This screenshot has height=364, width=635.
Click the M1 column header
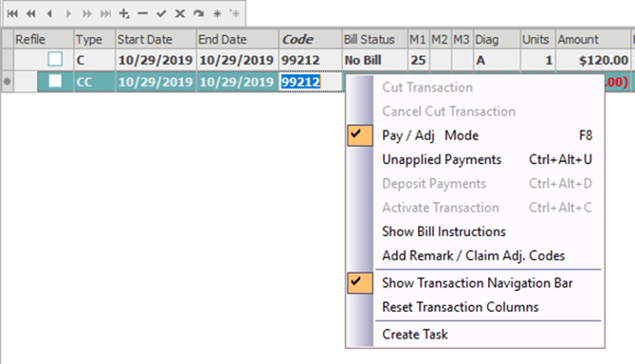coord(418,39)
